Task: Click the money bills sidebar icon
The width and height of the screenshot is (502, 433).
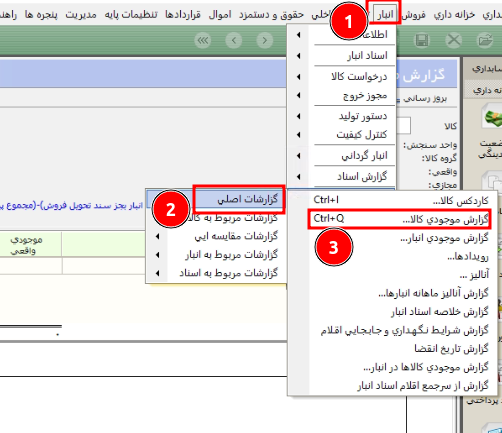Action: (x=492, y=117)
